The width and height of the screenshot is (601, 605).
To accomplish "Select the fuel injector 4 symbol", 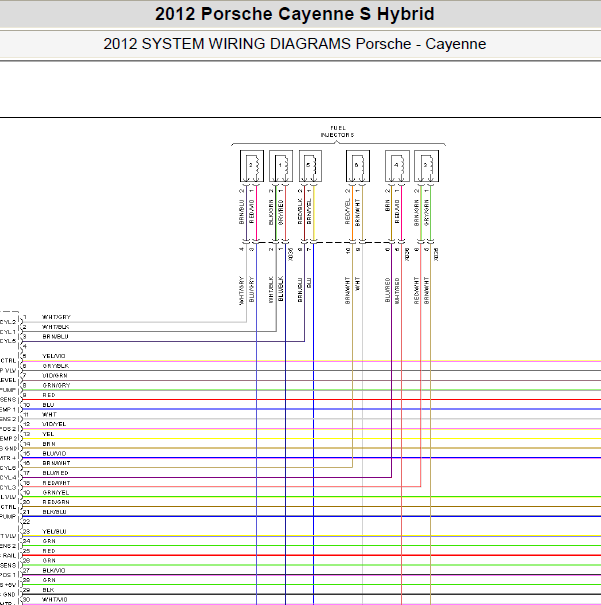I will click(397, 166).
